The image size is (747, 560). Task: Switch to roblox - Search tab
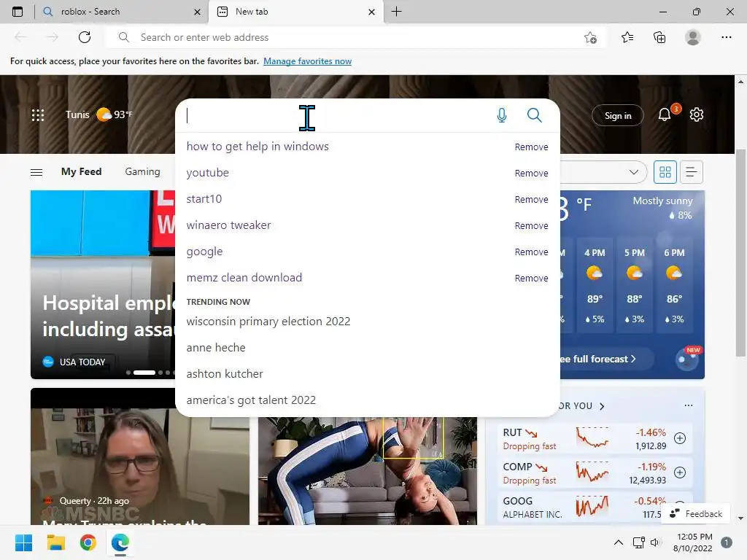click(122, 12)
